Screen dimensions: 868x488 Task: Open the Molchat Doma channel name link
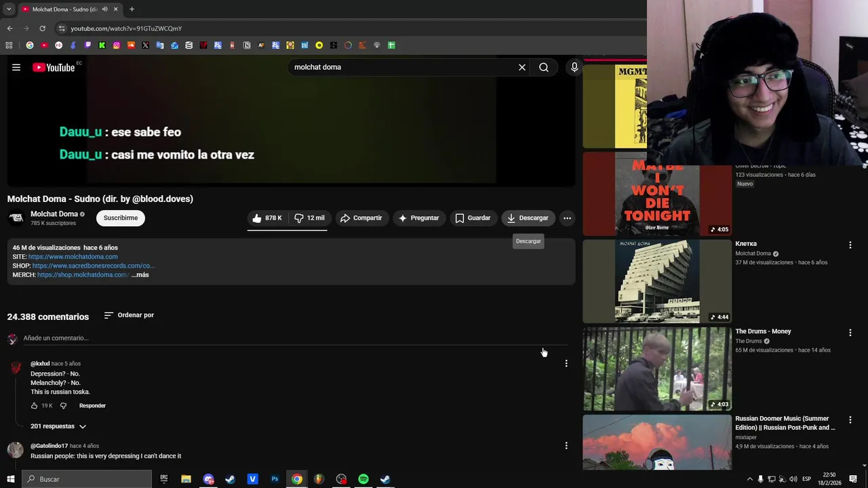[54, 213]
